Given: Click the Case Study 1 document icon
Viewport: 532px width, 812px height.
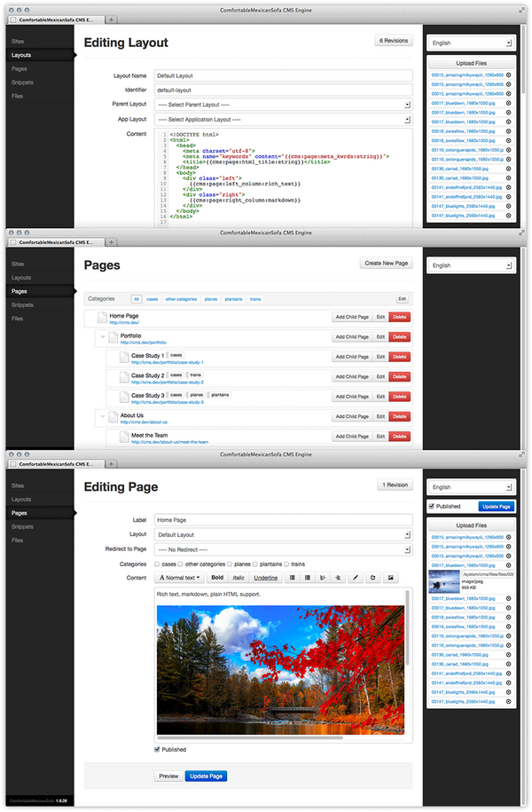Looking at the screenshot, I should [123, 358].
